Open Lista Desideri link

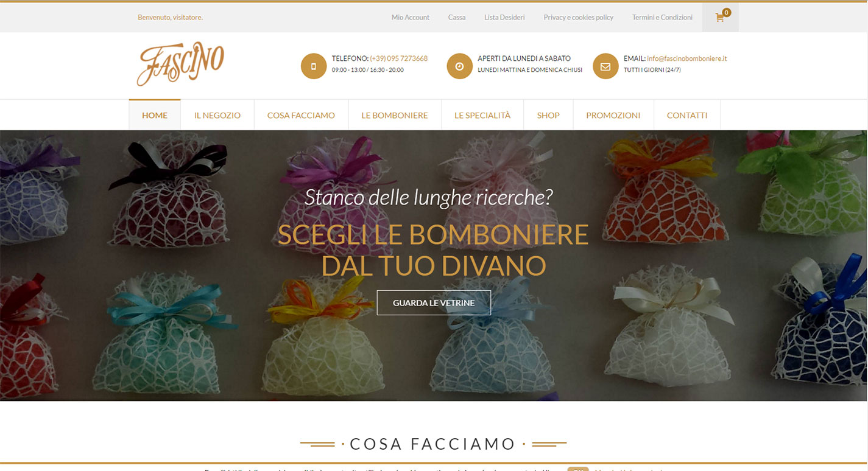pyautogui.click(x=504, y=18)
